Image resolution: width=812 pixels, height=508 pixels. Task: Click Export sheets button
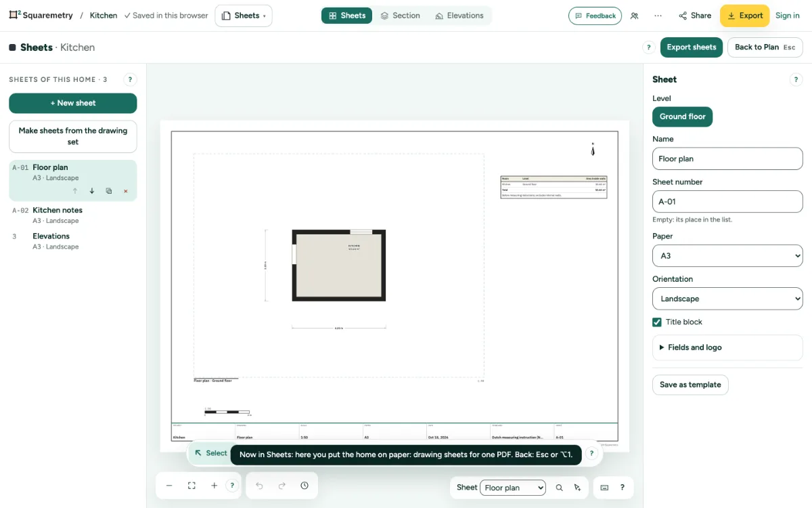pyautogui.click(x=692, y=47)
